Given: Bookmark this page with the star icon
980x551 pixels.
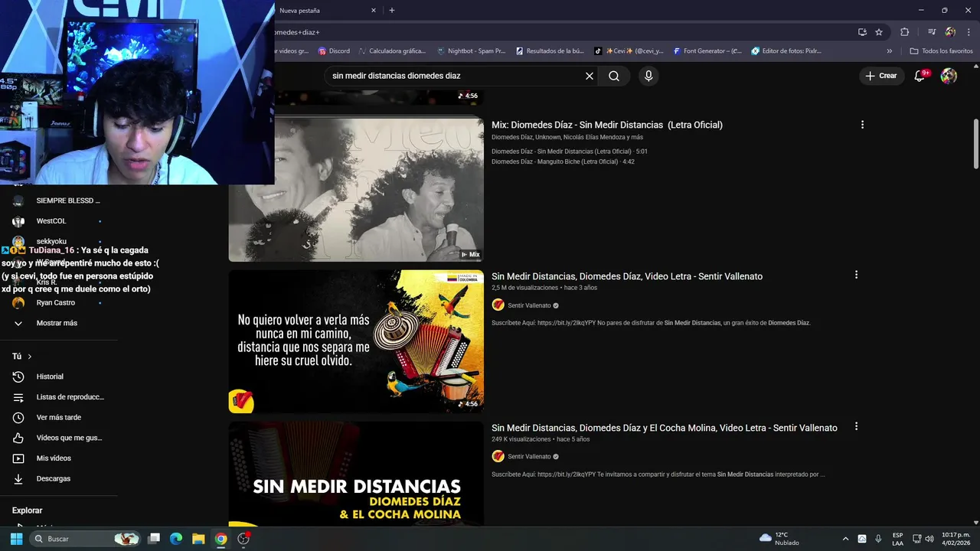Looking at the screenshot, I should click(x=879, y=32).
